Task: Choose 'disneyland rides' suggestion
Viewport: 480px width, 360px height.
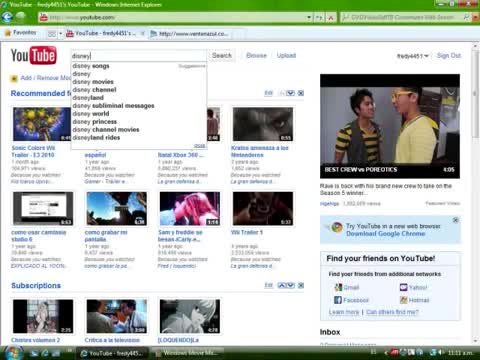Action: 138,138
